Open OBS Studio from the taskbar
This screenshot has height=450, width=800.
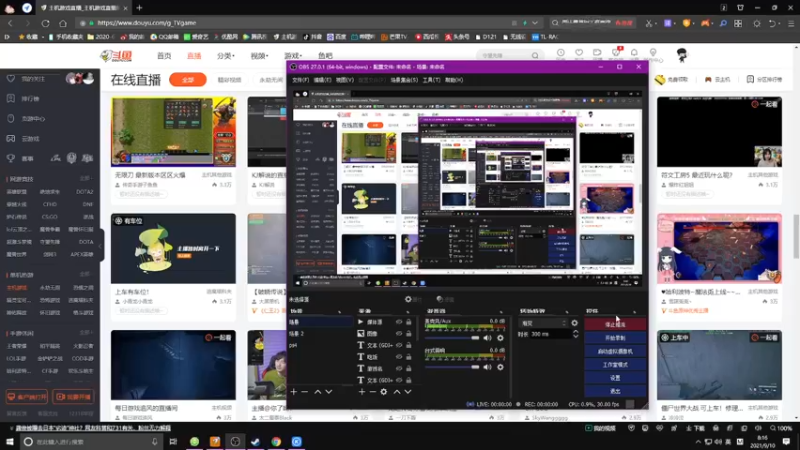click(235, 441)
